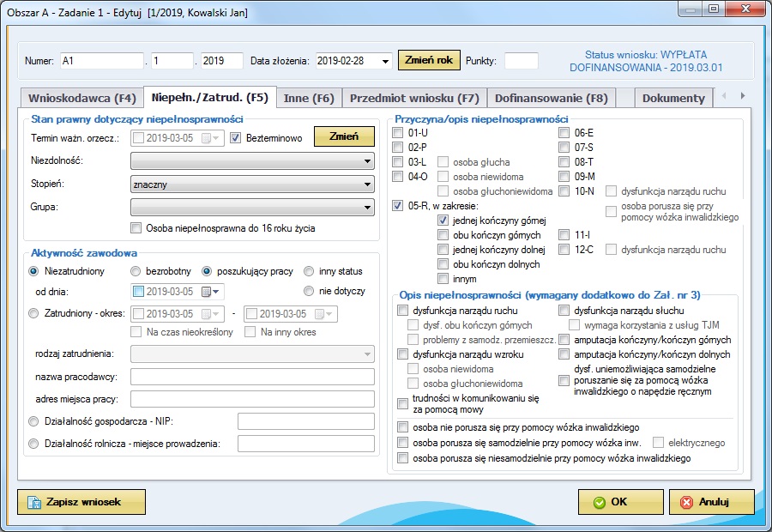The width and height of the screenshot is (772, 532).
Task: Uncheck the '05-R, w zakresie' checkbox
Action: (398, 205)
